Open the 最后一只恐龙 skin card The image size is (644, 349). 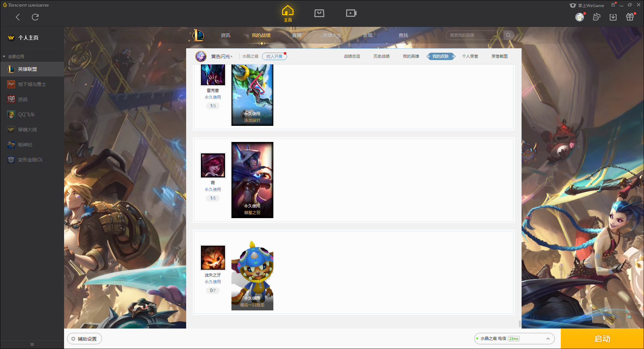[252, 276]
